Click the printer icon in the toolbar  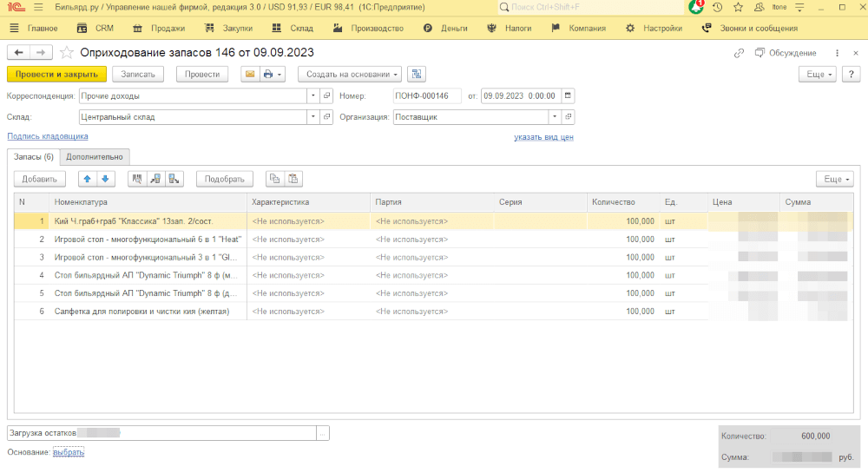coord(269,75)
